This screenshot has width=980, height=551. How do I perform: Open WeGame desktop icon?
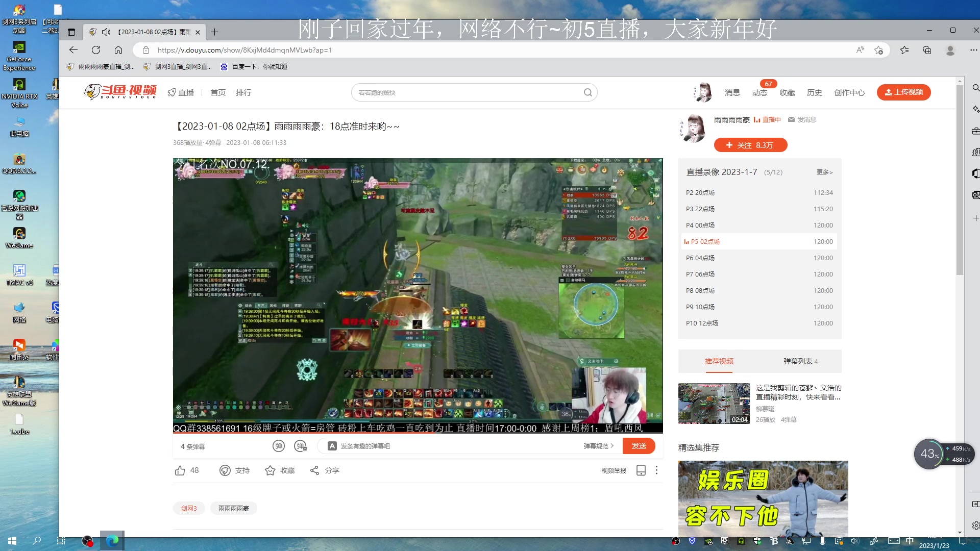pos(19,237)
